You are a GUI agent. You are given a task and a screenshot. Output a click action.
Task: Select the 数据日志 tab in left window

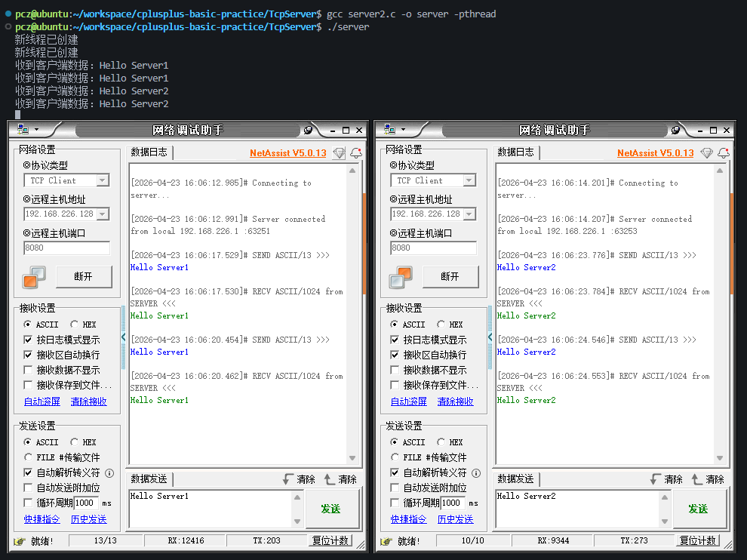tap(149, 152)
